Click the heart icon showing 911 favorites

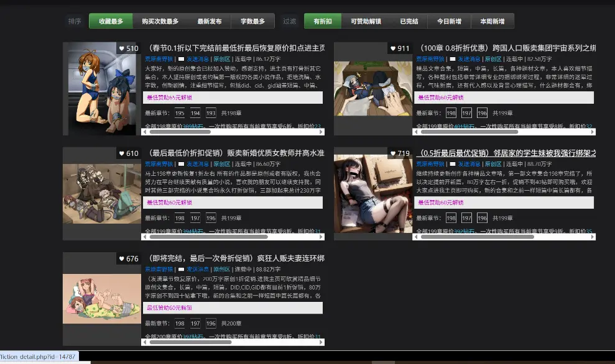click(392, 48)
